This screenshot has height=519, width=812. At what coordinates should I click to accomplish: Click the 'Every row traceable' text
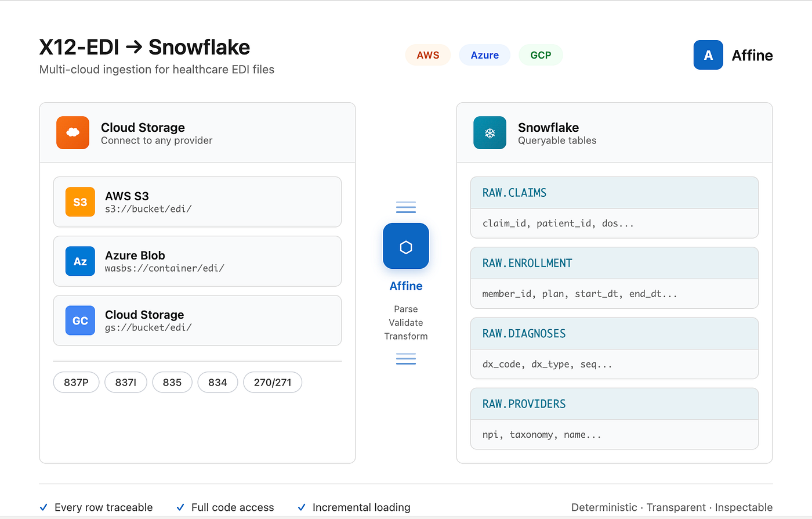(x=104, y=507)
